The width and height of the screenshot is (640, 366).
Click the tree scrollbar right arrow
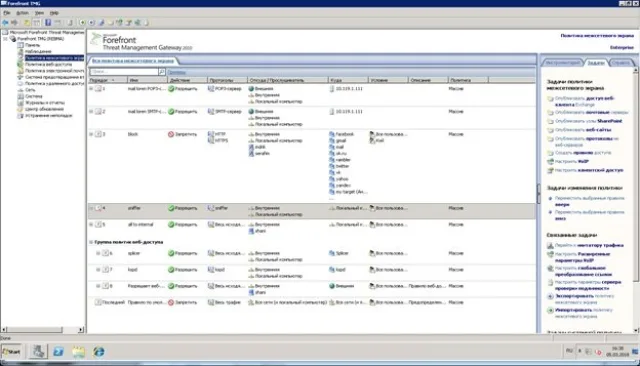(81, 329)
